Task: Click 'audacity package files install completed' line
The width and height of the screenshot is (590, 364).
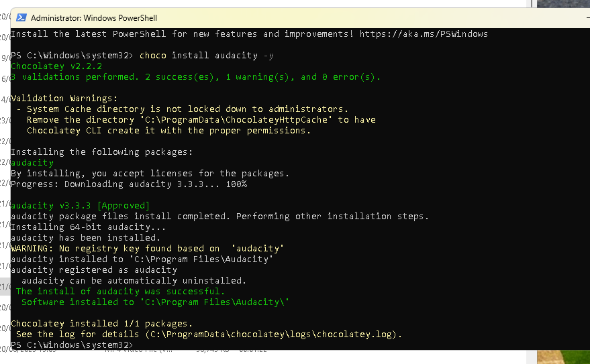Action: pyautogui.click(x=219, y=217)
